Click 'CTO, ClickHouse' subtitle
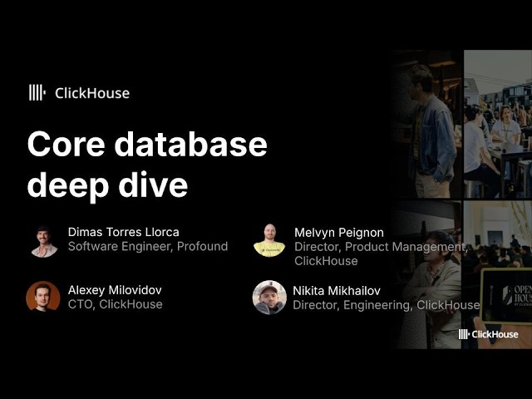Image resolution: width=532 pixels, height=399 pixels. [x=115, y=304]
